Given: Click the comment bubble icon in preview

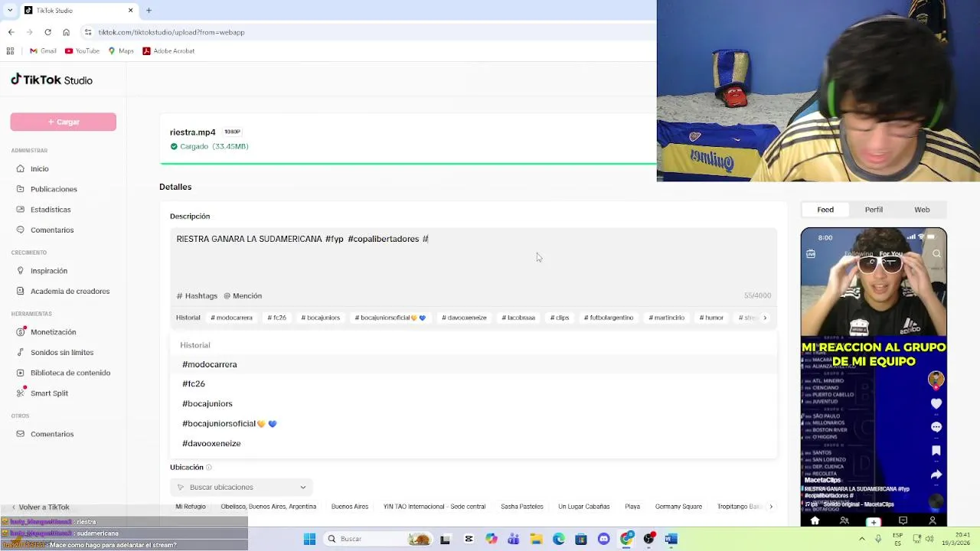Looking at the screenshot, I should [x=936, y=427].
